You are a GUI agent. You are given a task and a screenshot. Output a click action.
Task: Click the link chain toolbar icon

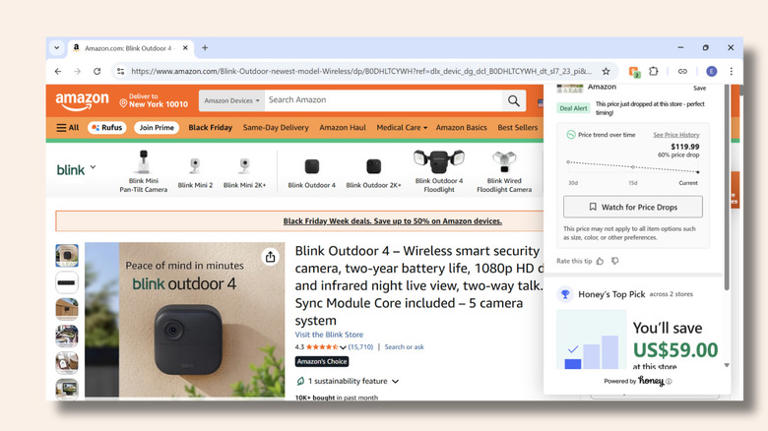click(682, 72)
